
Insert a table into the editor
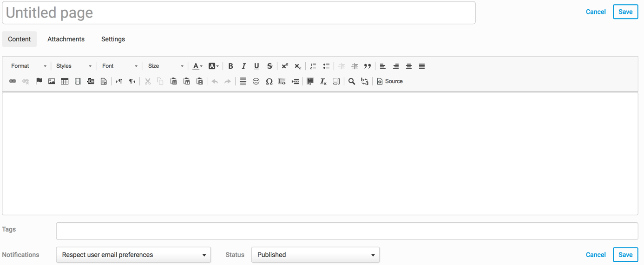coord(65,82)
